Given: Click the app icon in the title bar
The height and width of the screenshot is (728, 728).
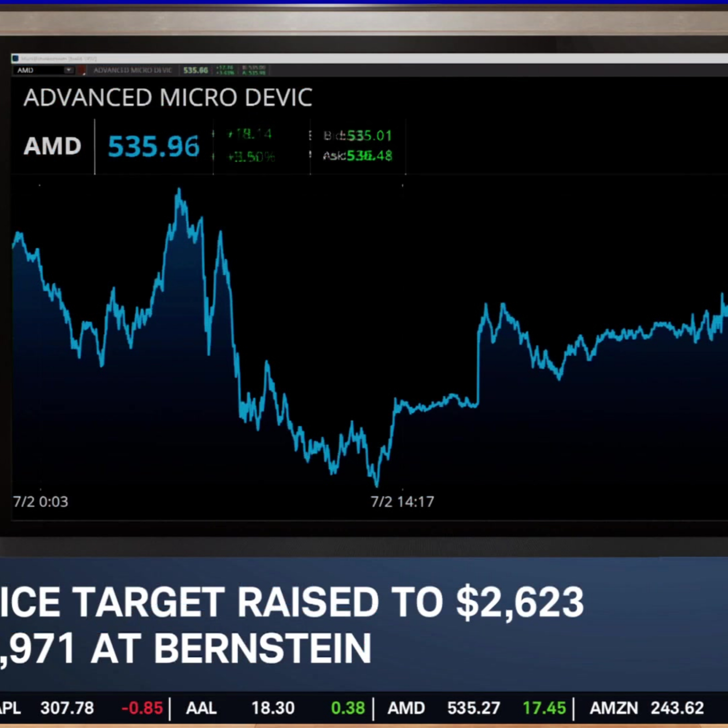Looking at the screenshot, I should [16, 58].
